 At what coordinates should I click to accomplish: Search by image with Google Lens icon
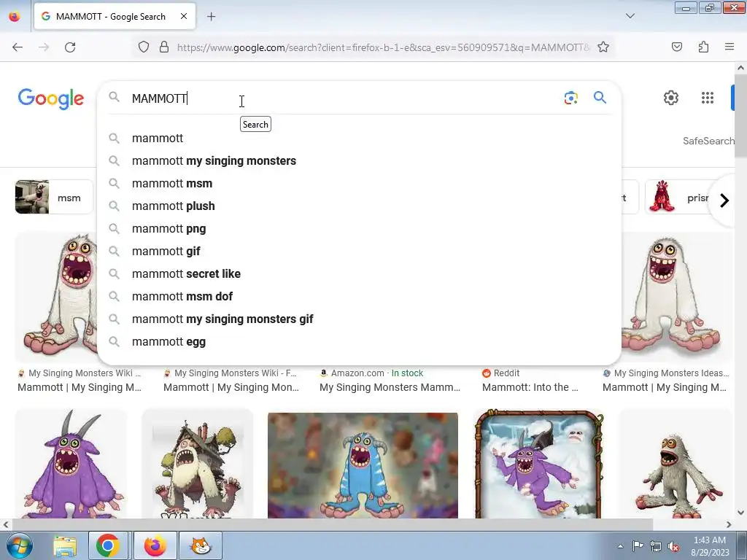tap(570, 98)
